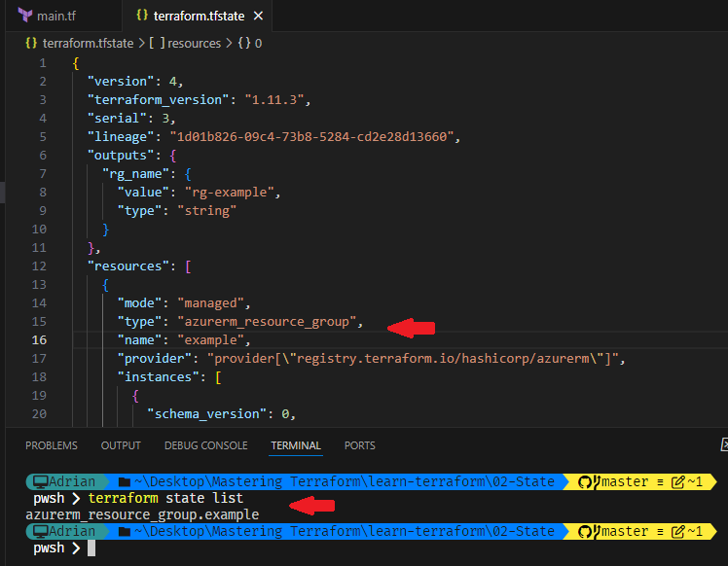Viewport: 728px width, 566px height.
Task: Click the "rg_name" key on line 7
Action: pos(135,174)
